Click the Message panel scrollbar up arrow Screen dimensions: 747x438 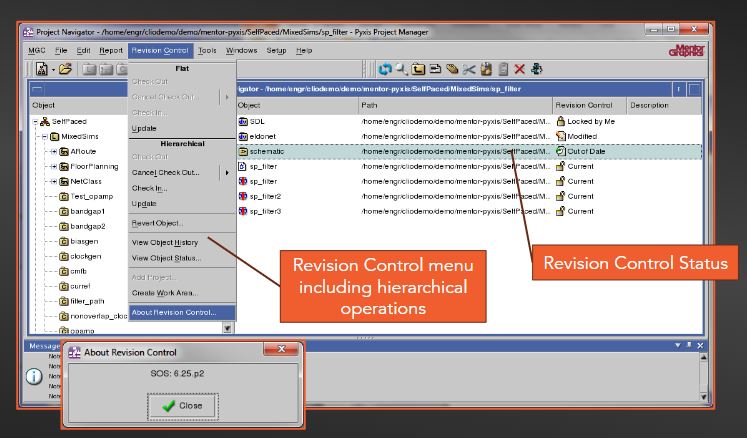coord(704,357)
